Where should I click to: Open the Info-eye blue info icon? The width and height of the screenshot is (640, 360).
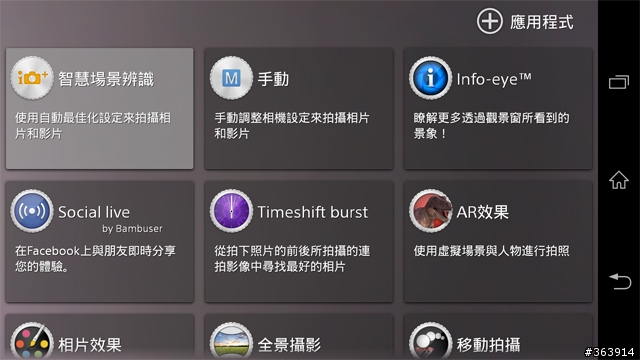(x=431, y=78)
